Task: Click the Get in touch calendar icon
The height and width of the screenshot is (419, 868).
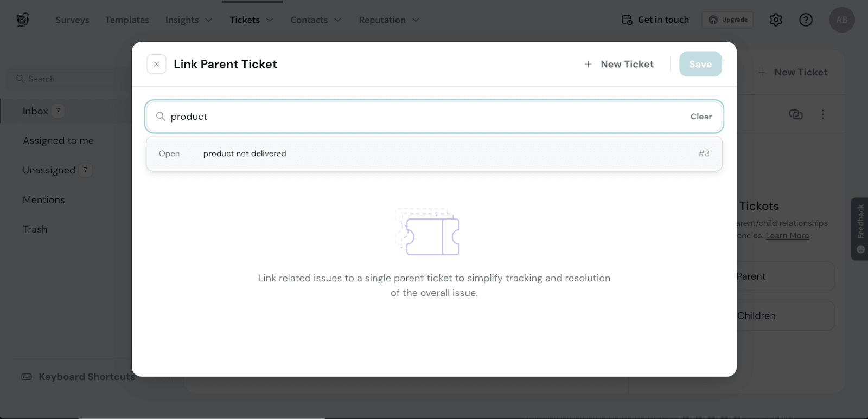Action: click(x=627, y=20)
